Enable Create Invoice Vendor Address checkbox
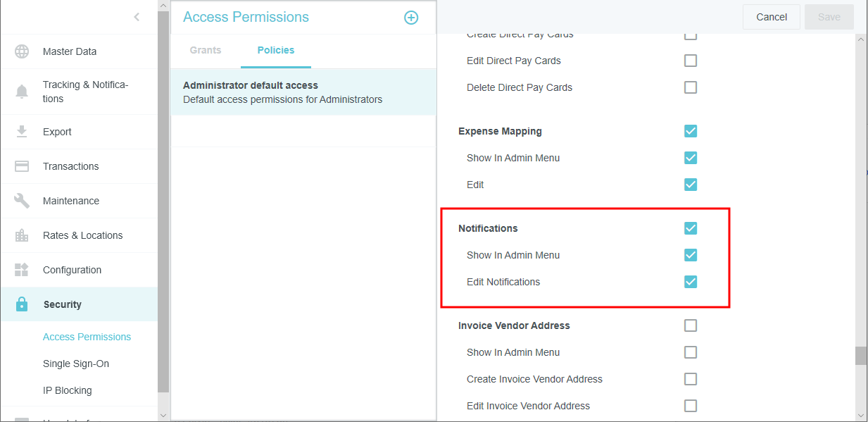The width and height of the screenshot is (868, 422). pos(691,379)
